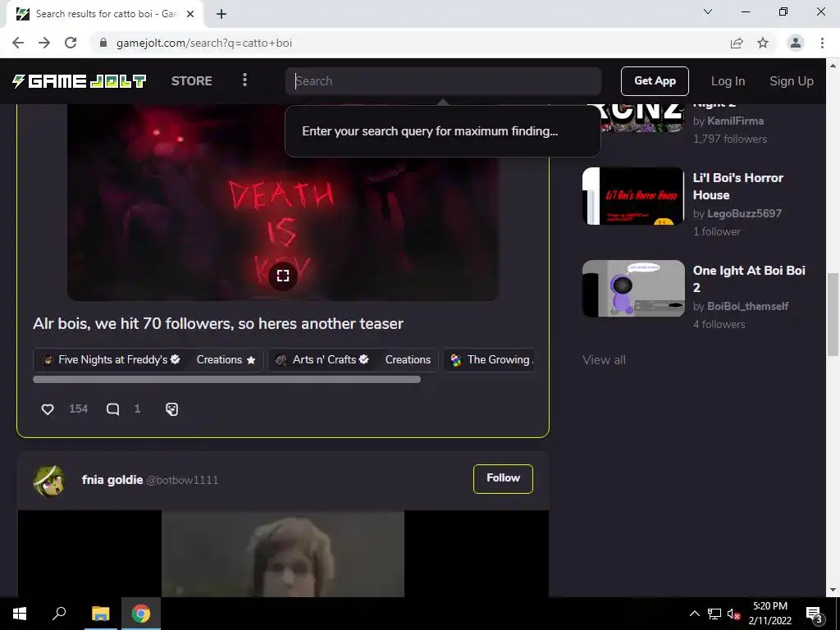840x630 pixels.
Task: Show hidden system tray icons
Action: coord(694,614)
